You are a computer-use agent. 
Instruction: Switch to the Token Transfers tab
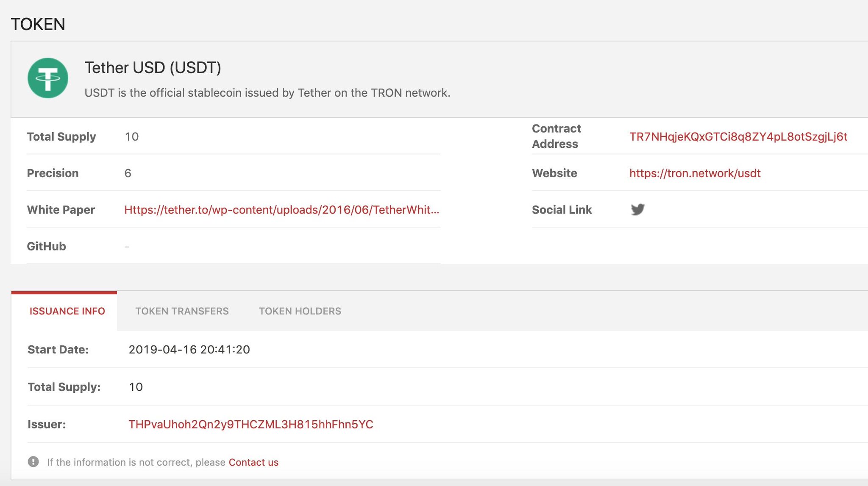(x=182, y=311)
